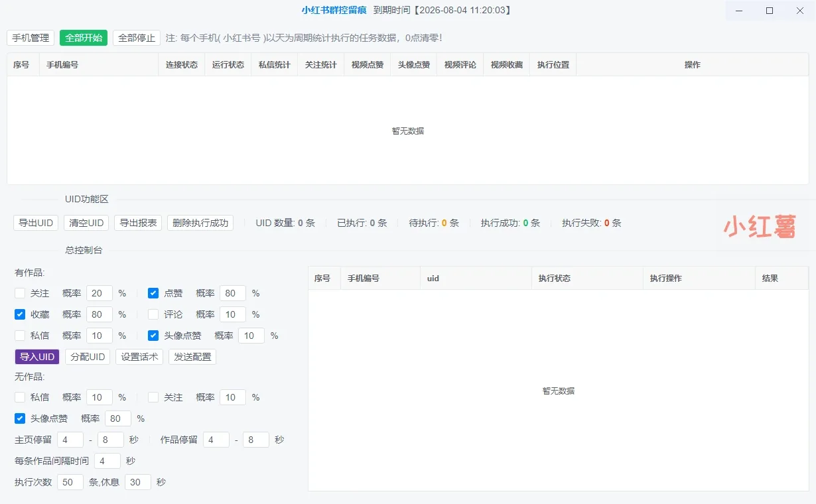Image resolution: width=816 pixels, height=504 pixels.
Task: Click the 视频评论 column header
Action: click(460, 65)
